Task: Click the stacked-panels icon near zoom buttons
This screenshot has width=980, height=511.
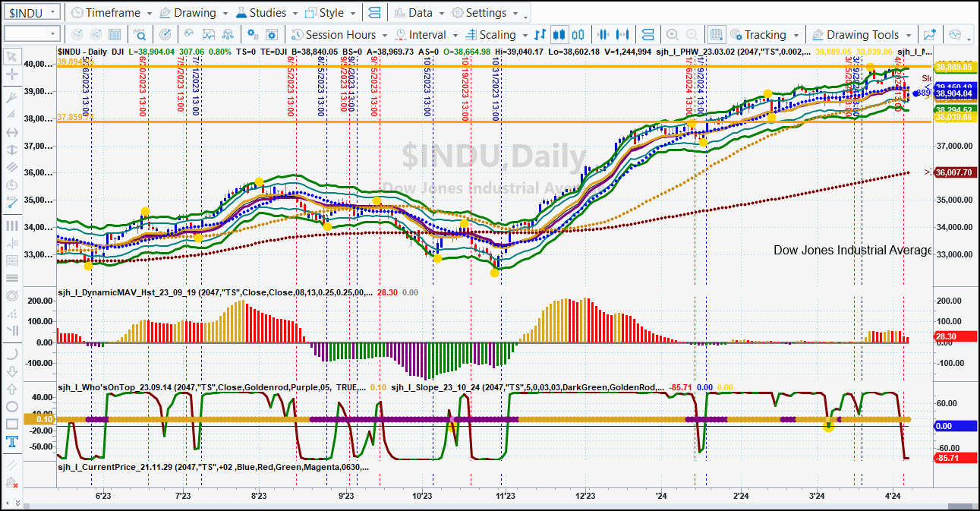Action: coord(648,34)
